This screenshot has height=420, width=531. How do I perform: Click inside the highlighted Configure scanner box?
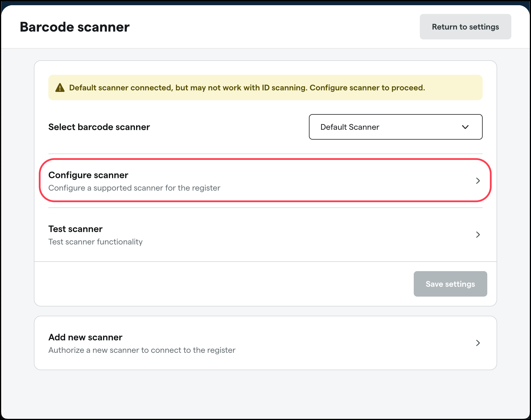[261, 180]
